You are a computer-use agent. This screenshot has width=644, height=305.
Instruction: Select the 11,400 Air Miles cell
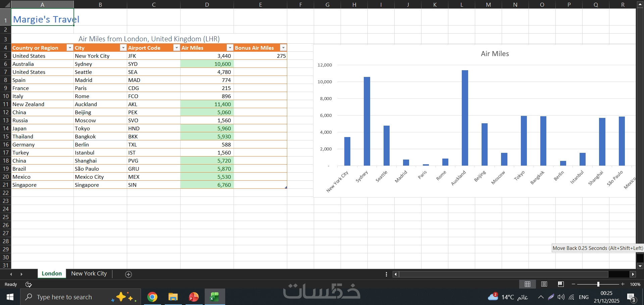pos(207,104)
